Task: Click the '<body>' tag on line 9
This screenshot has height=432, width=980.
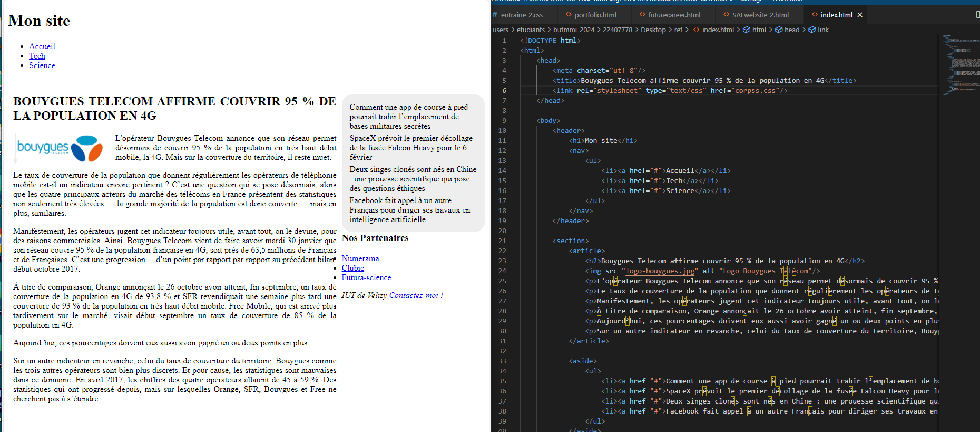Action: click(548, 120)
